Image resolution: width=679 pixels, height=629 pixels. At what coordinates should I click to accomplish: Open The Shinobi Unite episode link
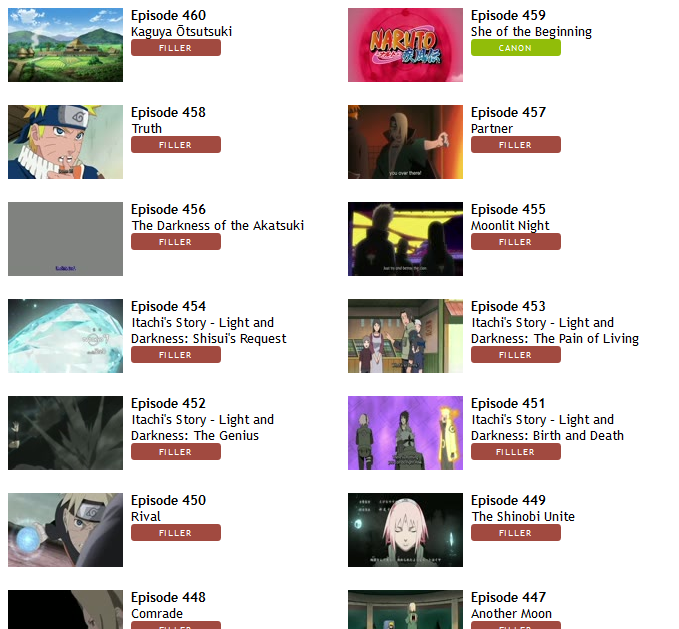[523, 516]
